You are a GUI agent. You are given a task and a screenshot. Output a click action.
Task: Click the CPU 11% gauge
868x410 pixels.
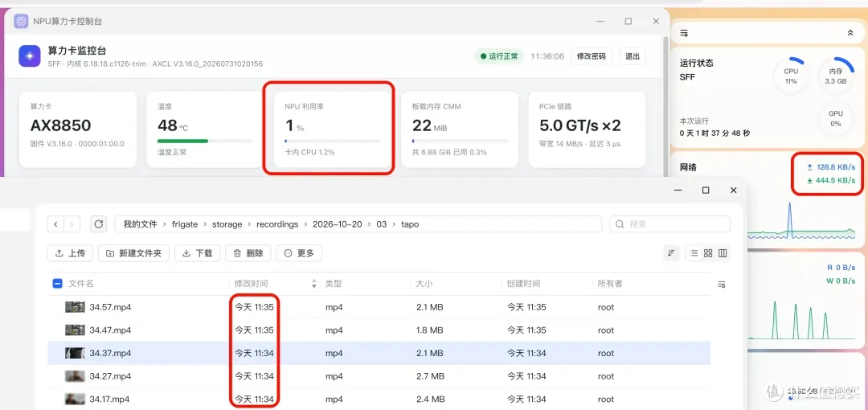point(791,76)
